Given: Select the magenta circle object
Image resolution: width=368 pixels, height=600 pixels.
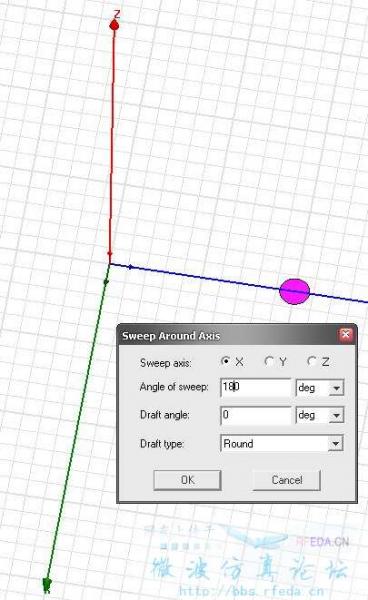Looking at the screenshot, I should 295,292.
